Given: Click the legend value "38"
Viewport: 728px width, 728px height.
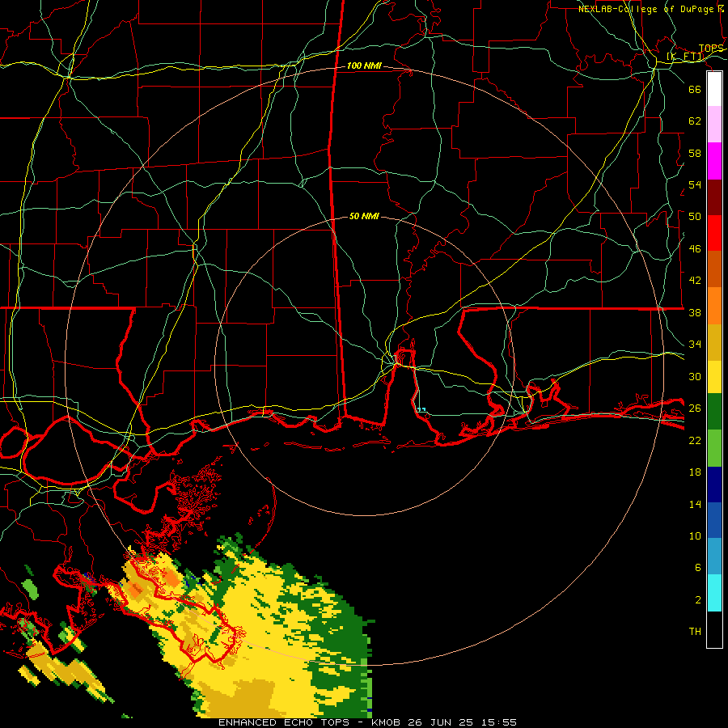Looking at the screenshot, I should click(x=695, y=313).
